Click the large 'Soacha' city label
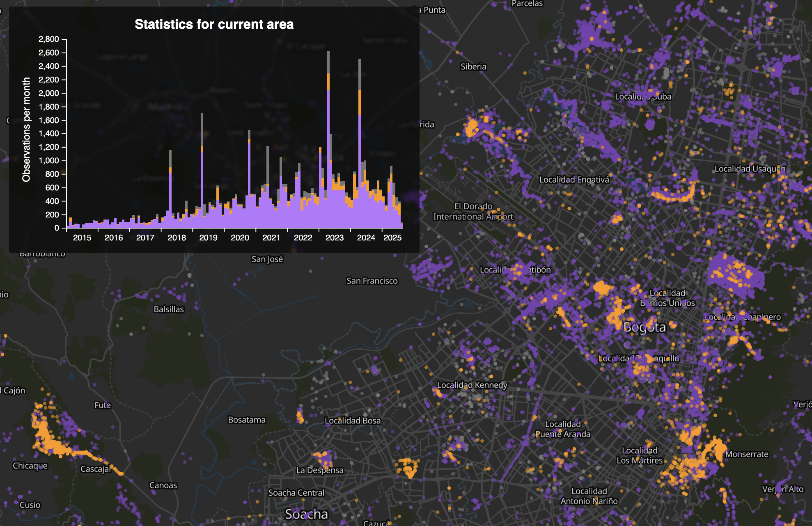This screenshot has height=526, width=812. (306, 514)
